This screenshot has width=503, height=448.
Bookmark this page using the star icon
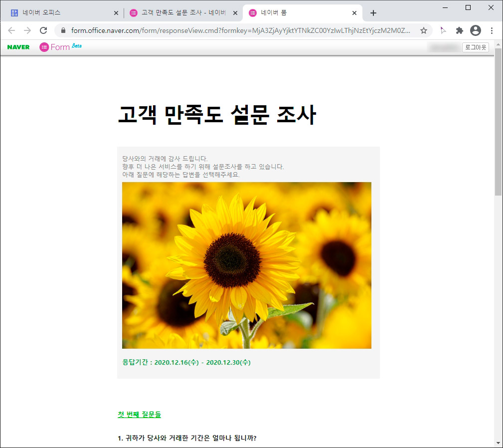424,30
